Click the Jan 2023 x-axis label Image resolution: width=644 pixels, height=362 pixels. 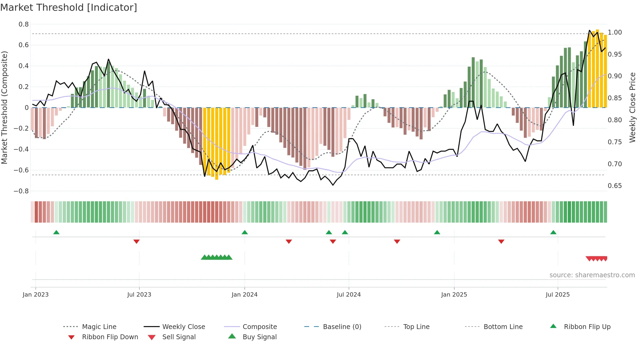[x=36, y=294]
